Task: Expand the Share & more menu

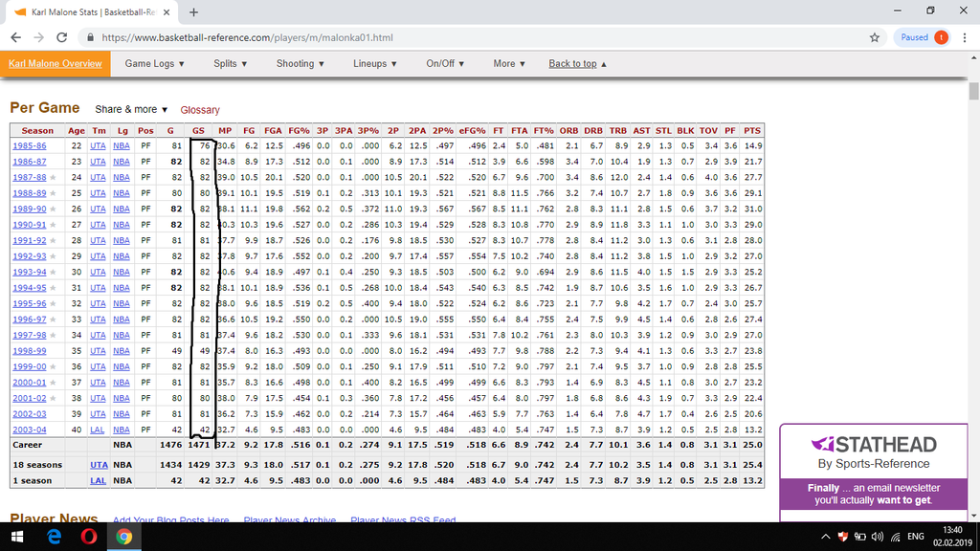Action: click(131, 109)
